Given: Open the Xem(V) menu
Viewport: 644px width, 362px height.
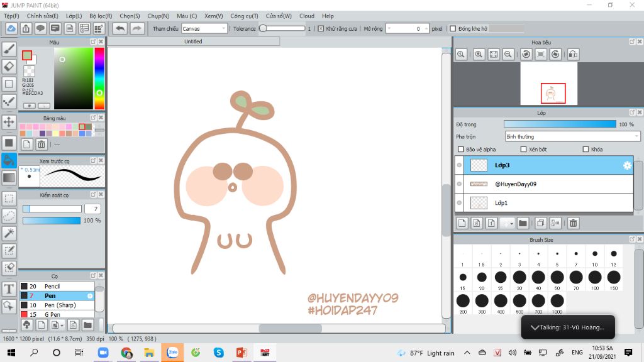Looking at the screenshot, I should 214,16.
